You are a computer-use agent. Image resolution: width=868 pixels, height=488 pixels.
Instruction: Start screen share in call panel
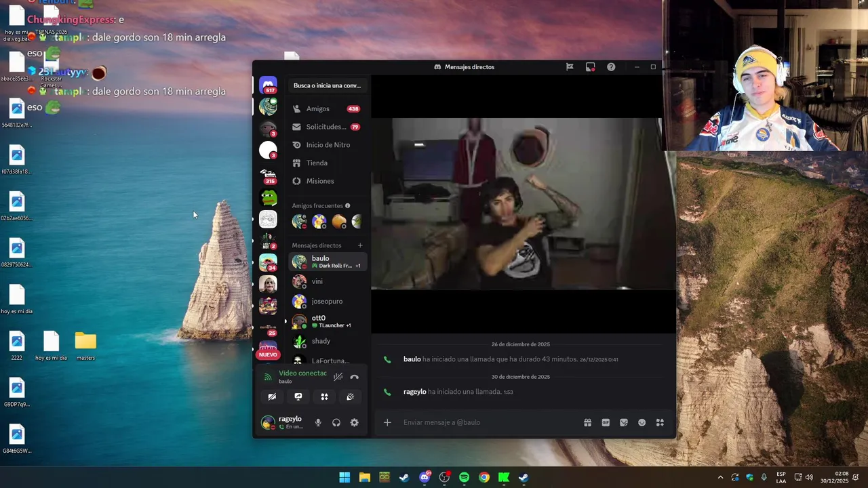pos(298,396)
